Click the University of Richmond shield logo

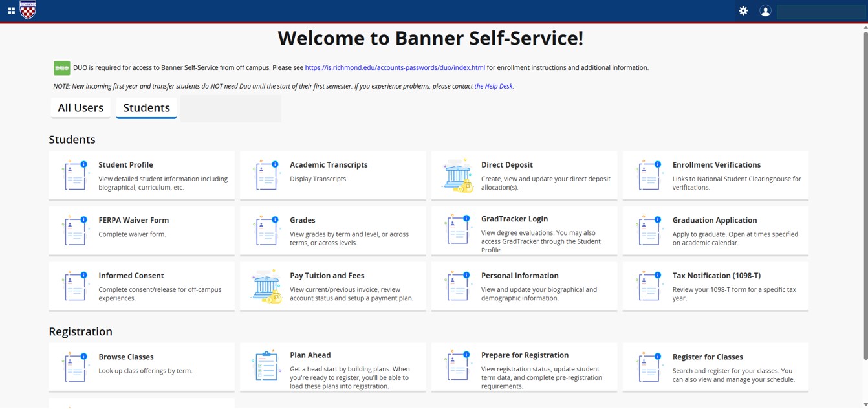pyautogui.click(x=28, y=10)
